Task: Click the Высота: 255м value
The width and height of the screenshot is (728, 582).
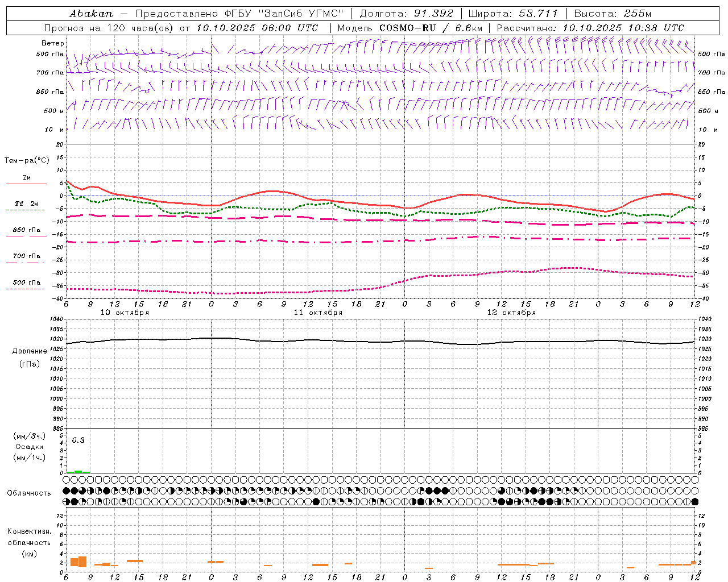Action: 613,14
